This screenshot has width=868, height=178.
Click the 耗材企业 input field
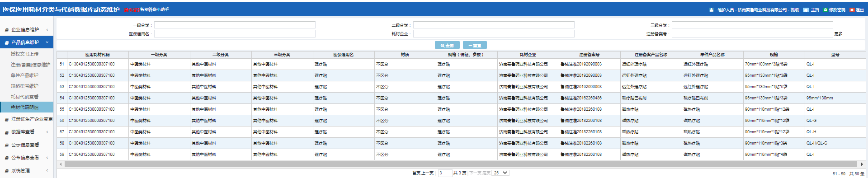pos(494,34)
